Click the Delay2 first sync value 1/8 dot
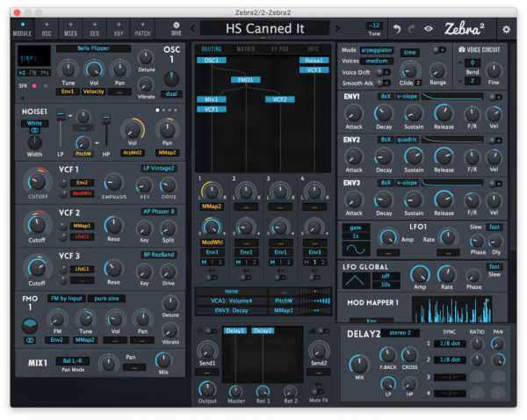The width and height of the screenshot is (527, 420). (x=450, y=344)
